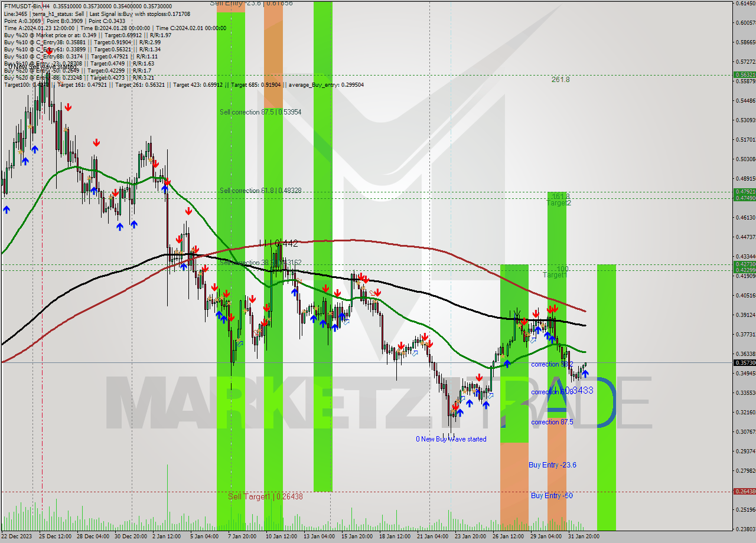Screen dimensions: 756x543
Task: Click the 0.29347 price scale value
Action: [x=745, y=452]
